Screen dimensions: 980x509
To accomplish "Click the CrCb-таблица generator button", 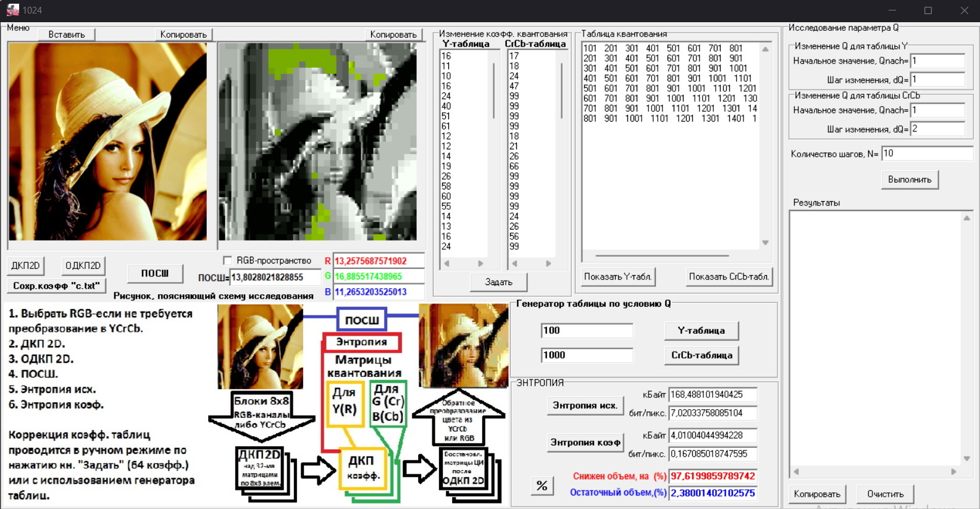I will tap(701, 355).
